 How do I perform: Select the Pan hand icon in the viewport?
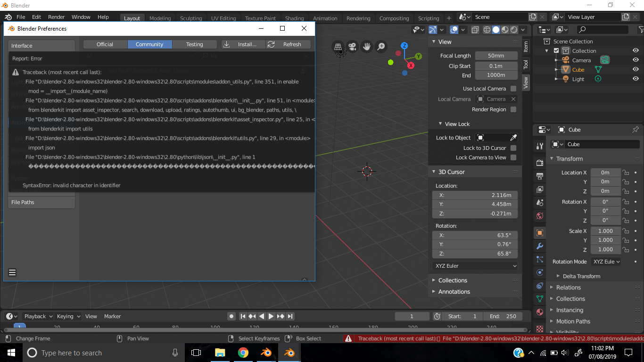click(367, 46)
